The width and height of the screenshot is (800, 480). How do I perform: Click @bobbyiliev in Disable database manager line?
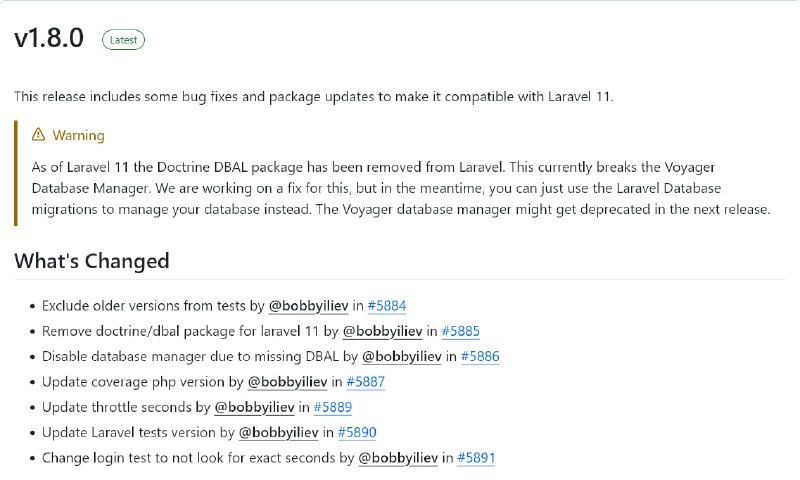402,357
